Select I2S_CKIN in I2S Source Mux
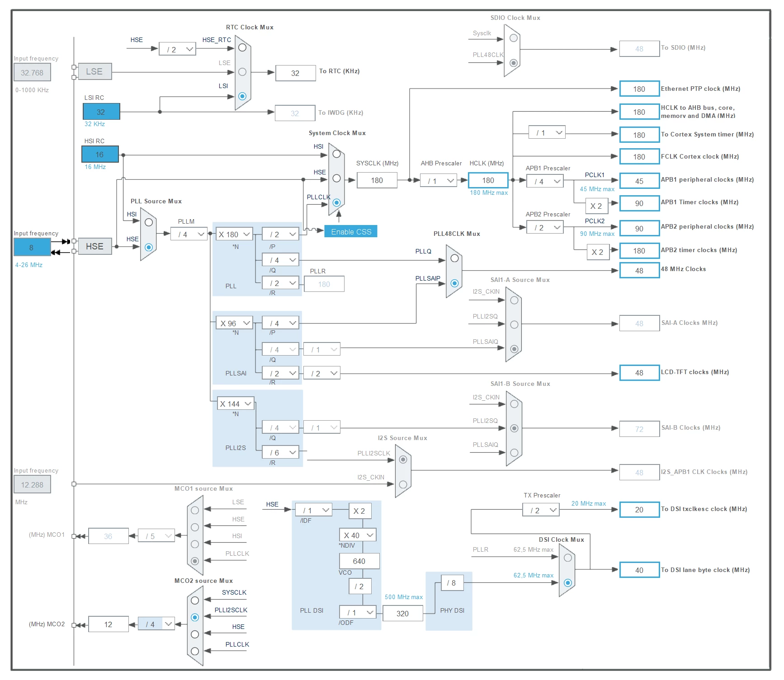The height and width of the screenshot is (680, 784). pyautogui.click(x=403, y=484)
